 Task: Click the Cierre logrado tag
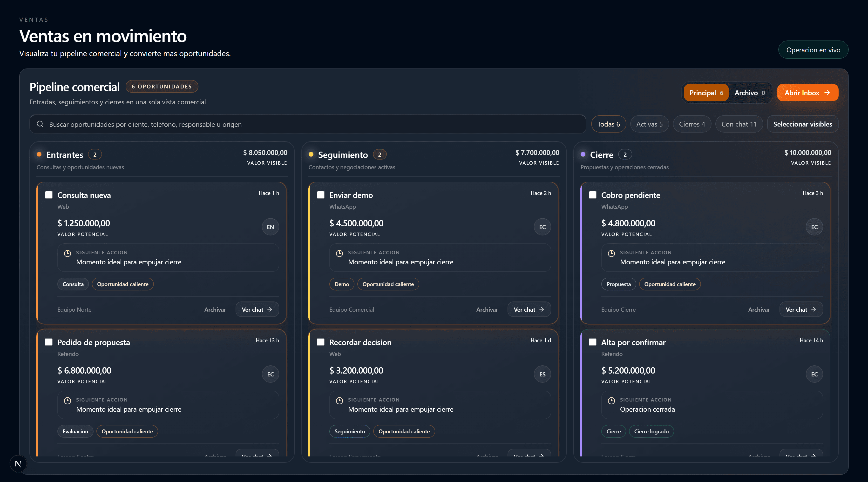coord(651,431)
